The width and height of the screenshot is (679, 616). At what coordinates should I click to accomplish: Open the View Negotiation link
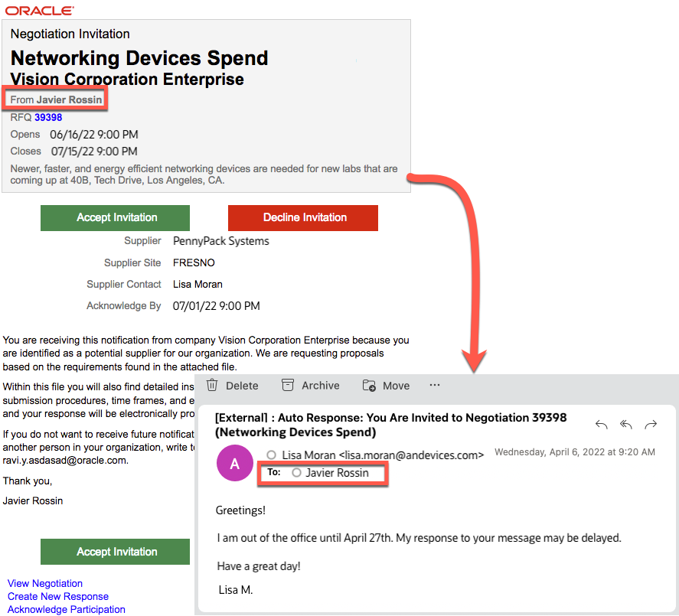45,584
